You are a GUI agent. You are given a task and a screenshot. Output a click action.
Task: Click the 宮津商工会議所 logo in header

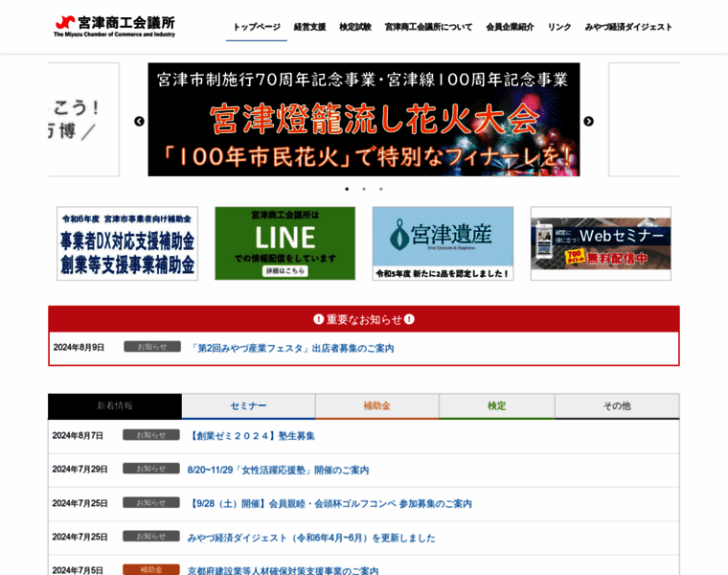tap(115, 27)
